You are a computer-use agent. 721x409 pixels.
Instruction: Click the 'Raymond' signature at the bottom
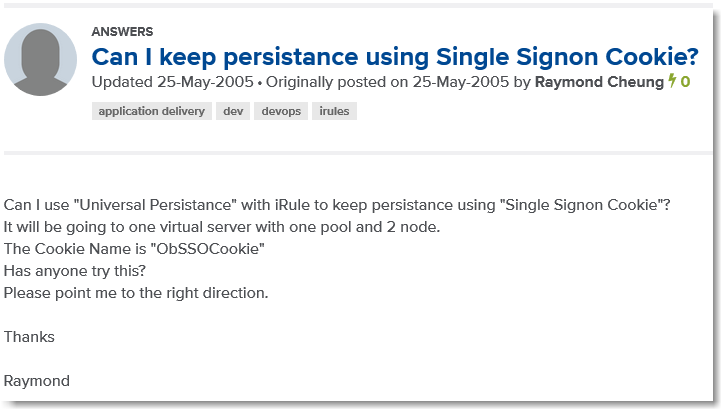[36, 381]
